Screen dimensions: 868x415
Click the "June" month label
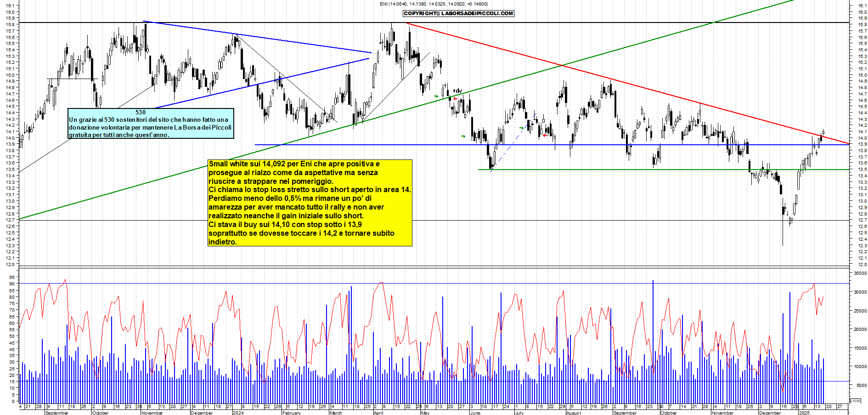click(x=475, y=413)
